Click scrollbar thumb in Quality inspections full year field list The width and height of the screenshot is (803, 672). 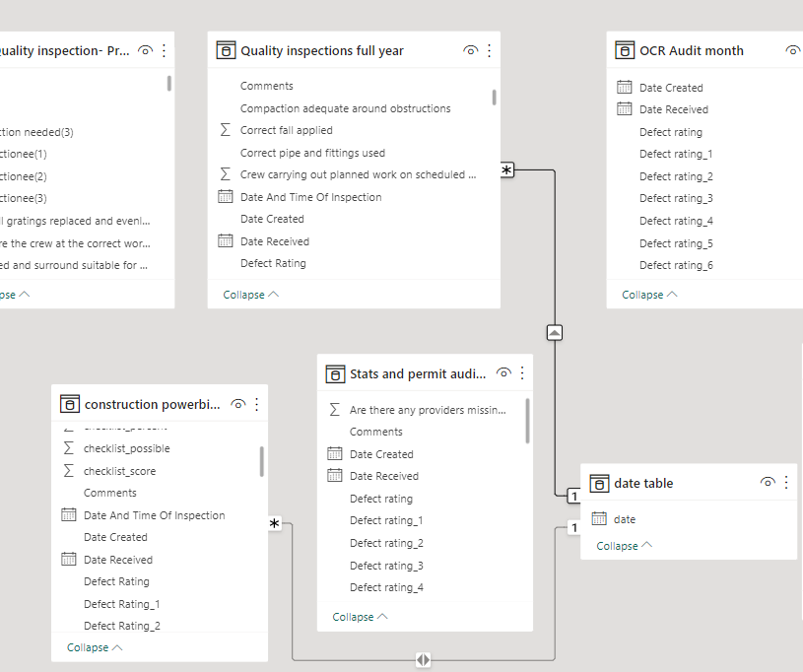pos(495,98)
